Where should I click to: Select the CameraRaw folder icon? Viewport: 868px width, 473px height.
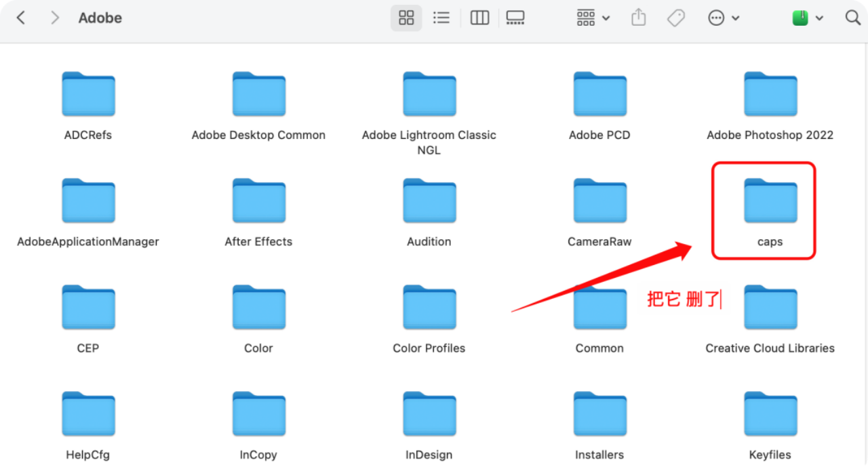599,201
